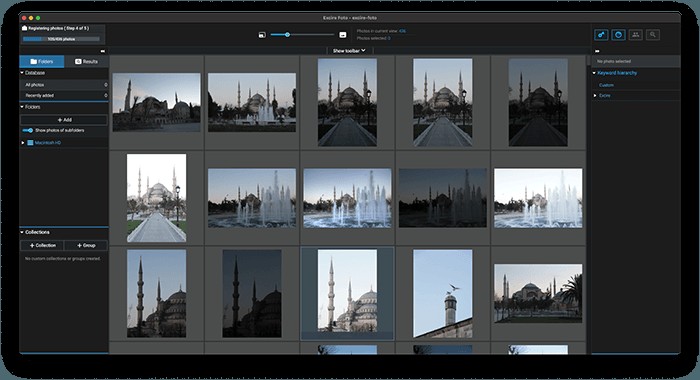Viewport: 700px width, 380px height.
Task: Select the Folders tab
Action: coord(42,62)
